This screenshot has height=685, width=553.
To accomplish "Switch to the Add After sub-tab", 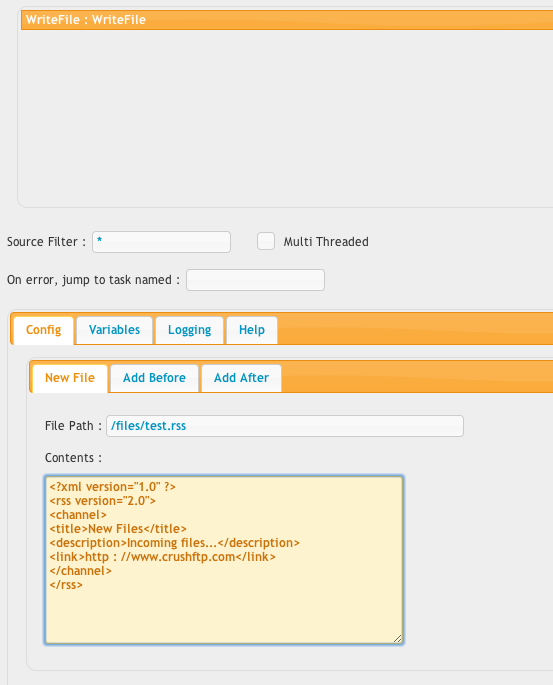I will (x=241, y=378).
